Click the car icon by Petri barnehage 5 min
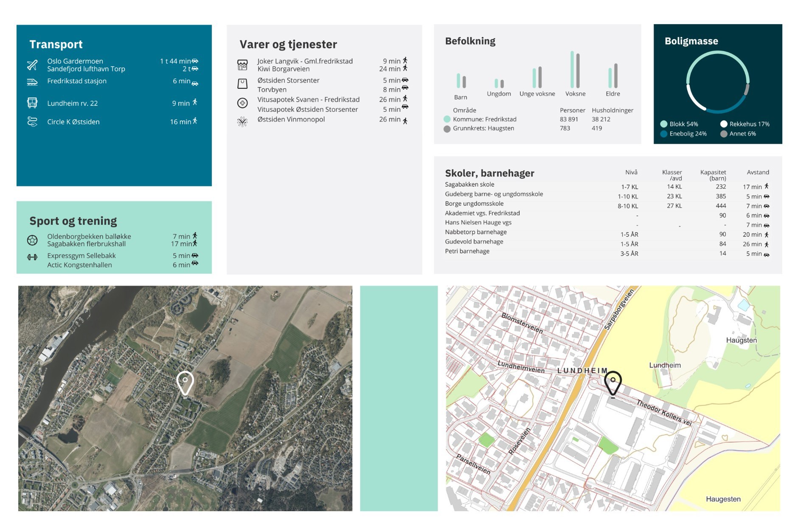 [767, 255]
